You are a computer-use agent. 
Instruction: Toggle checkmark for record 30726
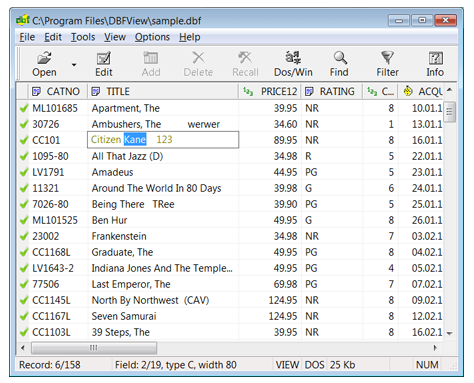click(x=24, y=124)
